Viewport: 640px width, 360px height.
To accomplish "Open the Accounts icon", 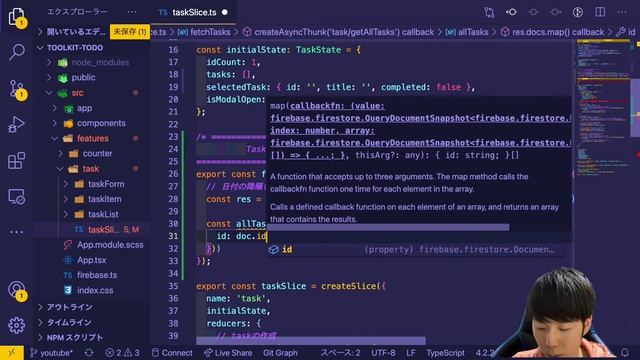I will tap(16, 291).
